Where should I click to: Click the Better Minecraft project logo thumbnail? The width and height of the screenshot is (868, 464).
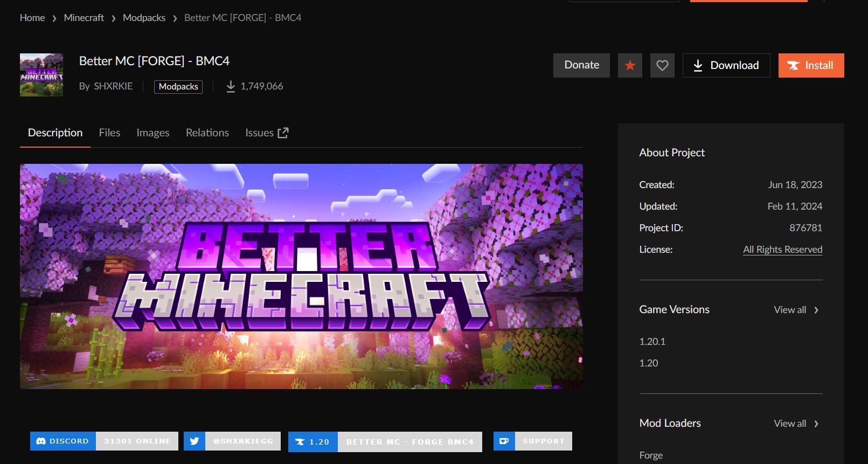[41, 75]
